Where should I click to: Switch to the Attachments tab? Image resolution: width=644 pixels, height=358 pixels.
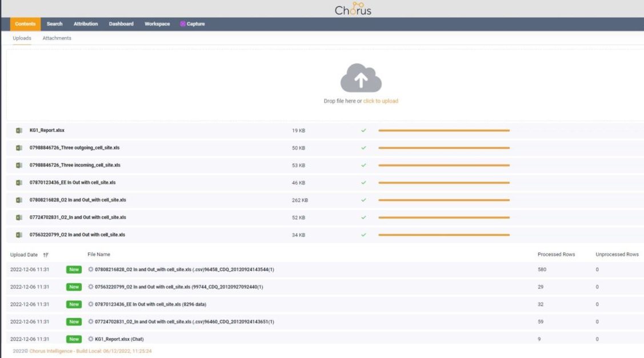tap(56, 38)
